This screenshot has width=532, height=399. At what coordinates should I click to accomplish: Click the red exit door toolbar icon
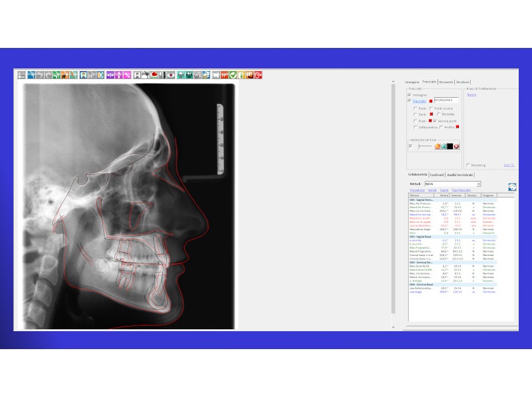[x=258, y=75]
